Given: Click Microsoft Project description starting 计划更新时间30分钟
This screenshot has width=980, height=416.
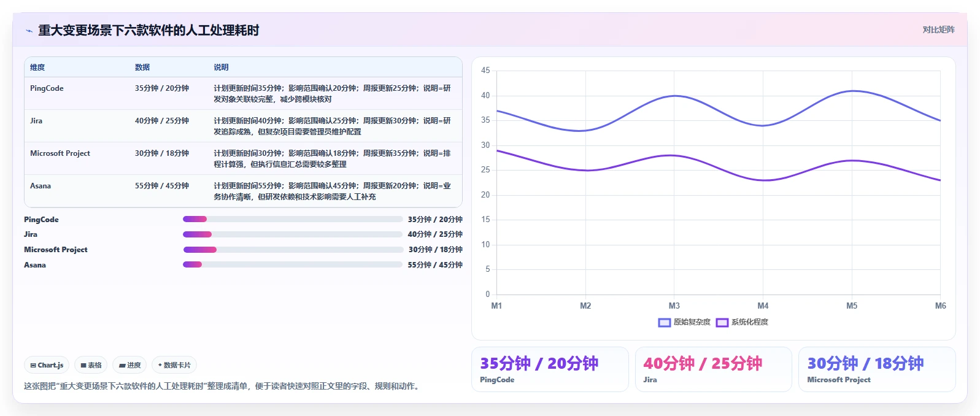Looking at the screenshot, I should tap(332, 159).
